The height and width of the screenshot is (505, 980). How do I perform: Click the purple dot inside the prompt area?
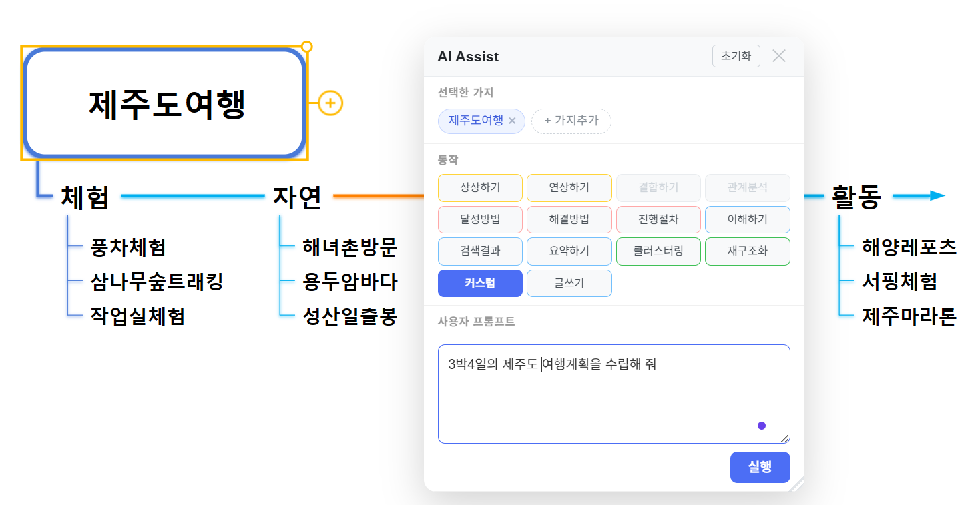(x=761, y=424)
